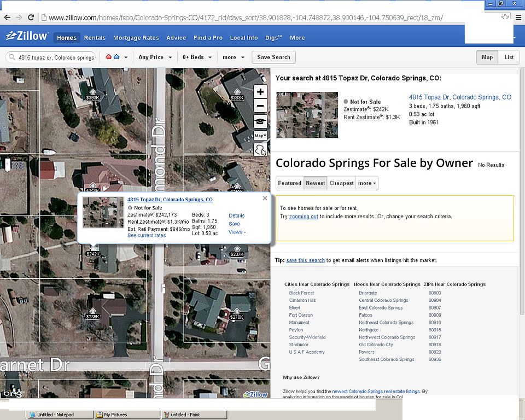
Task: Open the Rentals nav item
Action: (95, 38)
